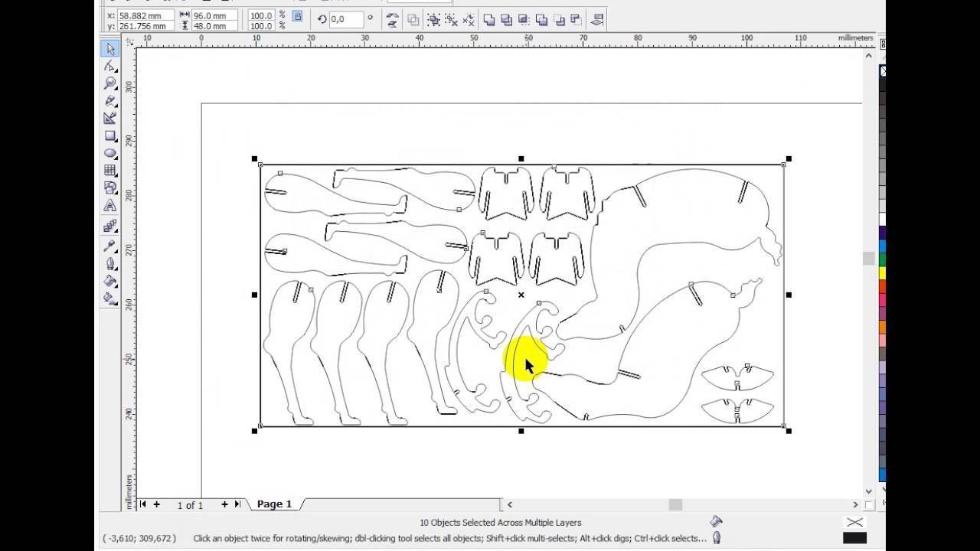
Task: Choose the Rectangle tool
Action: 110,136
